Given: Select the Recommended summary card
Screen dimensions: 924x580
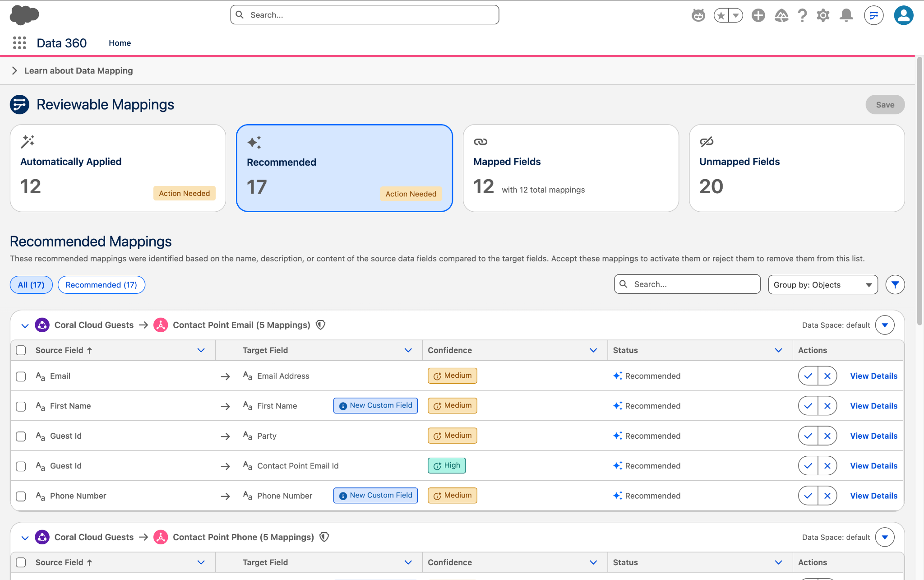Looking at the screenshot, I should coord(344,168).
